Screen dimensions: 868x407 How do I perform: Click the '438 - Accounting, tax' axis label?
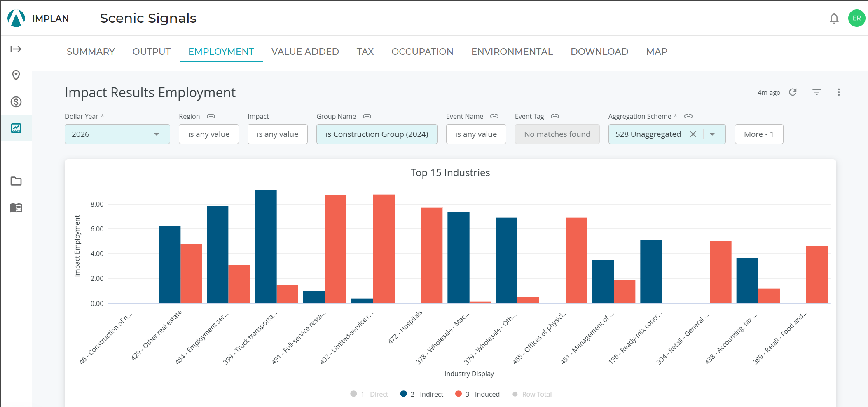point(731,339)
